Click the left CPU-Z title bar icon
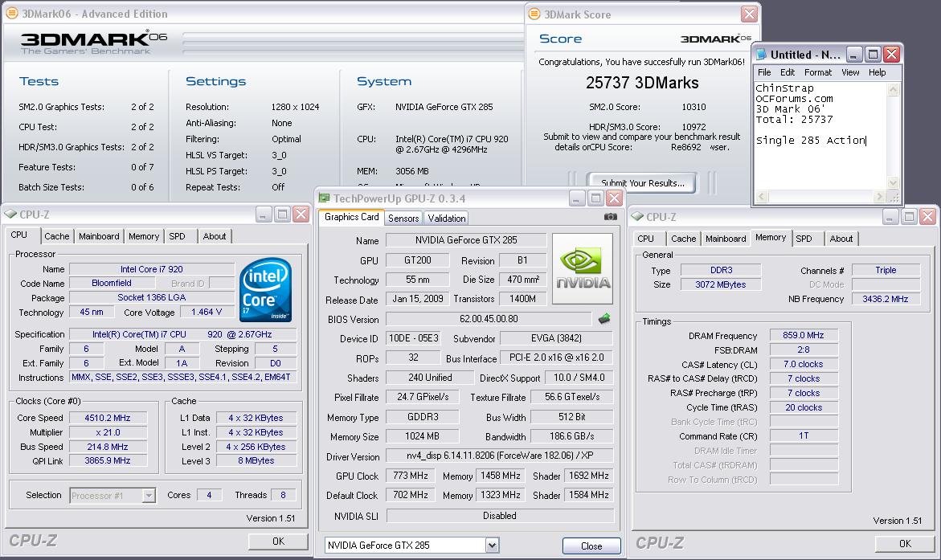 pos(10,214)
